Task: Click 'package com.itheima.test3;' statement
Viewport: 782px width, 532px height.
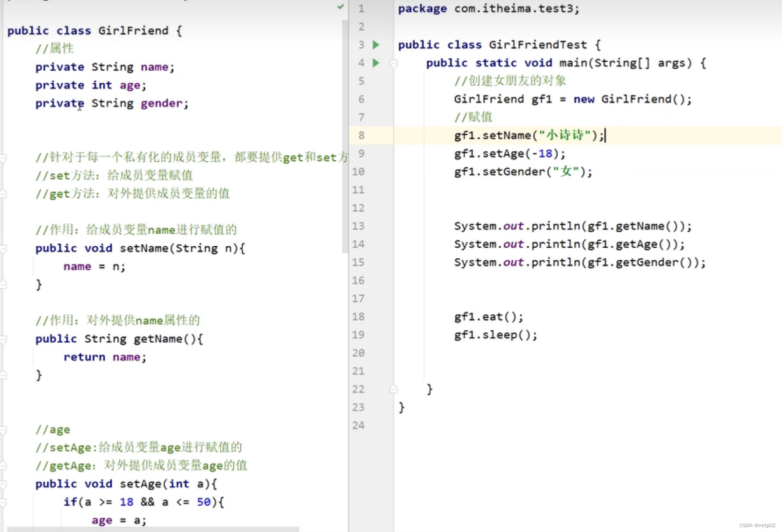Action: coord(489,9)
